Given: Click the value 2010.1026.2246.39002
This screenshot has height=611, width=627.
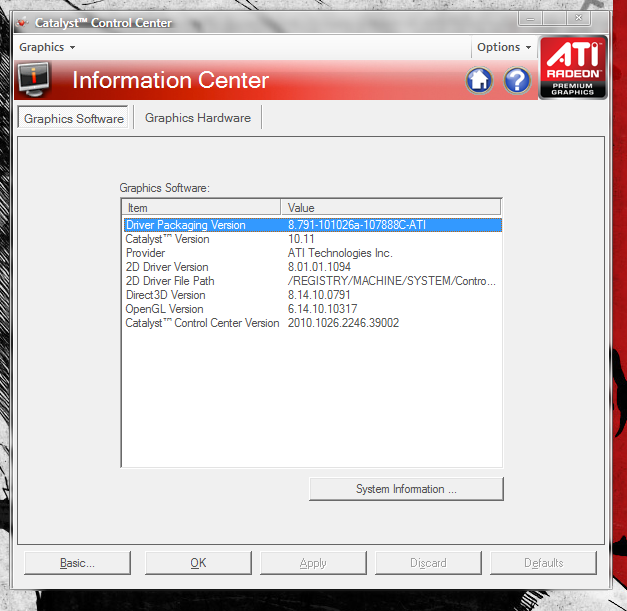Looking at the screenshot, I should (x=343, y=323).
